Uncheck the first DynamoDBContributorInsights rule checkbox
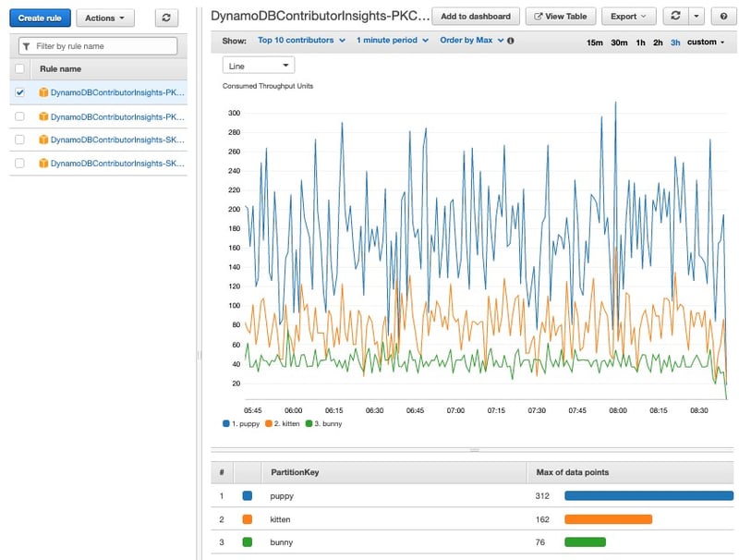Screen dimensions: 739x560 [20, 92]
